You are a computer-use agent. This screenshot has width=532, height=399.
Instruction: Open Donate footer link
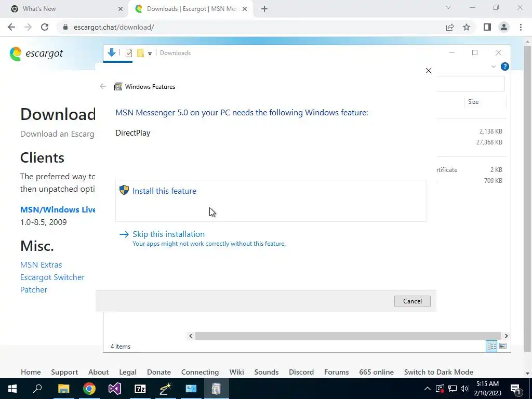[159, 372]
